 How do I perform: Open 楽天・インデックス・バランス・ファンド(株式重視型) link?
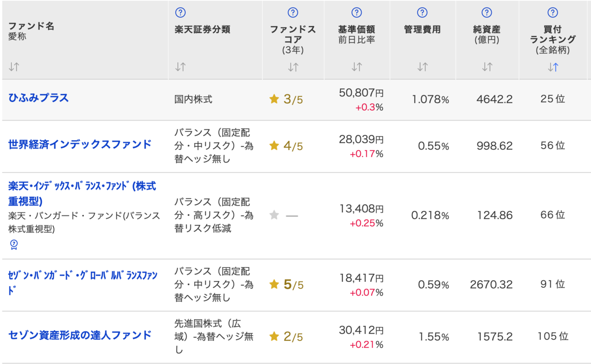click(x=82, y=193)
